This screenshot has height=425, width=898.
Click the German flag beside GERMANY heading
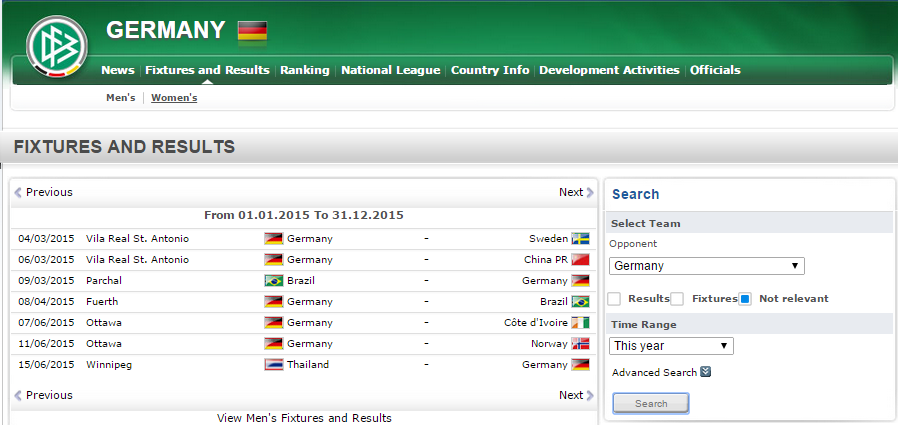253,31
